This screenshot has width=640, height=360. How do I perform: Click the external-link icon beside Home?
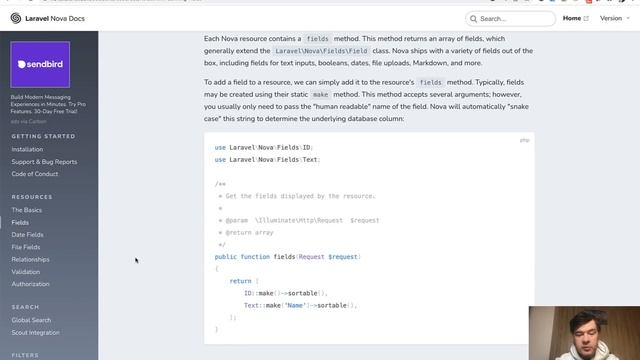(x=586, y=18)
